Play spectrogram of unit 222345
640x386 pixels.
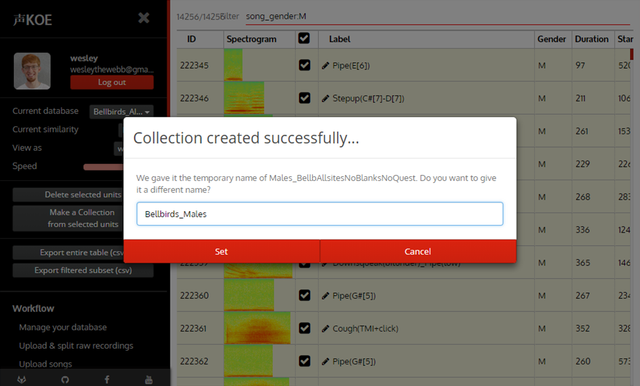[233, 65]
